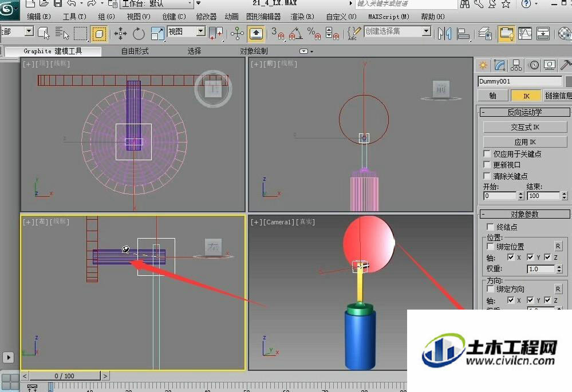Enable 绑定位置 checkbox
Image resolution: width=572 pixels, height=392 pixels.
click(490, 247)
